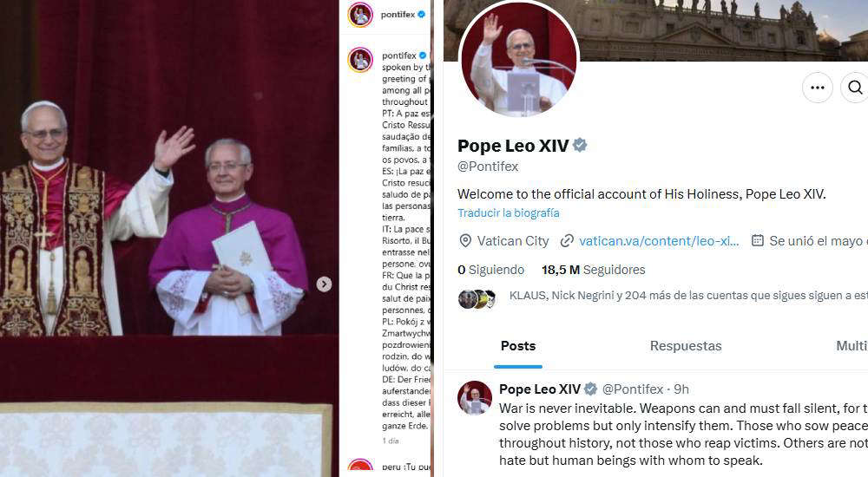
Task: Switch to the Posts tab
Action: [x=518, y=346]
